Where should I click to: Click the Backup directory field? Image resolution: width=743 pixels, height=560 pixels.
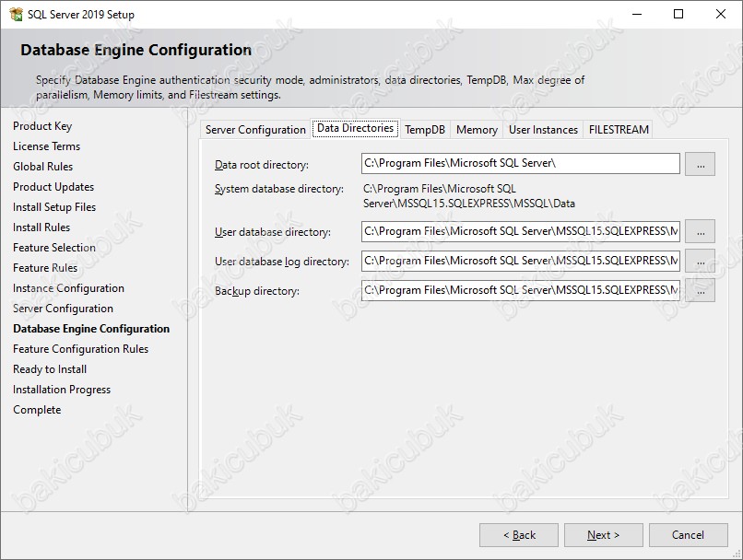pos(520,291)
